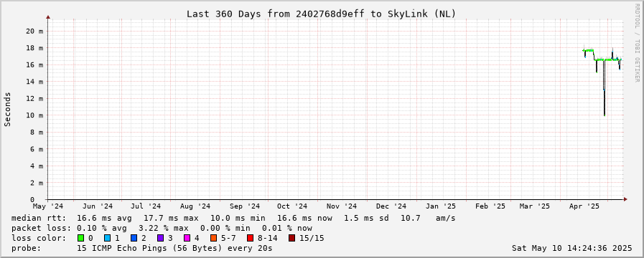Click the May '24 x-axis label
The height and width of the screenshot is (258, 644).
(x=48, y=206)
